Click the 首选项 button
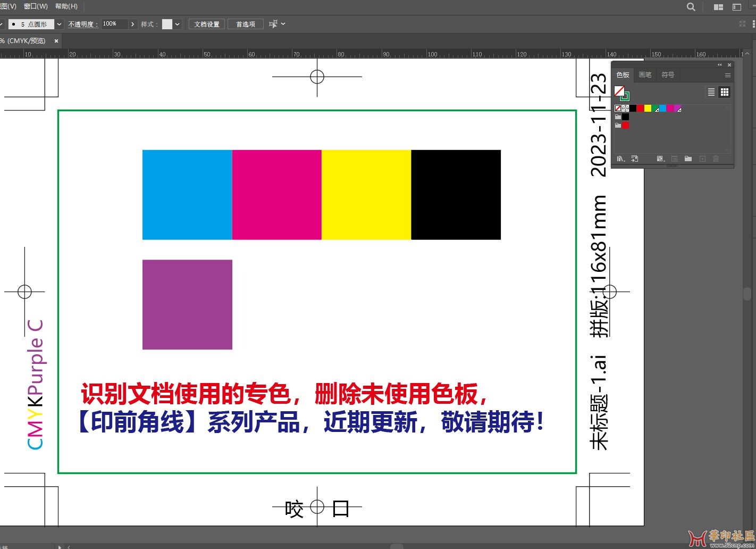 246,24
